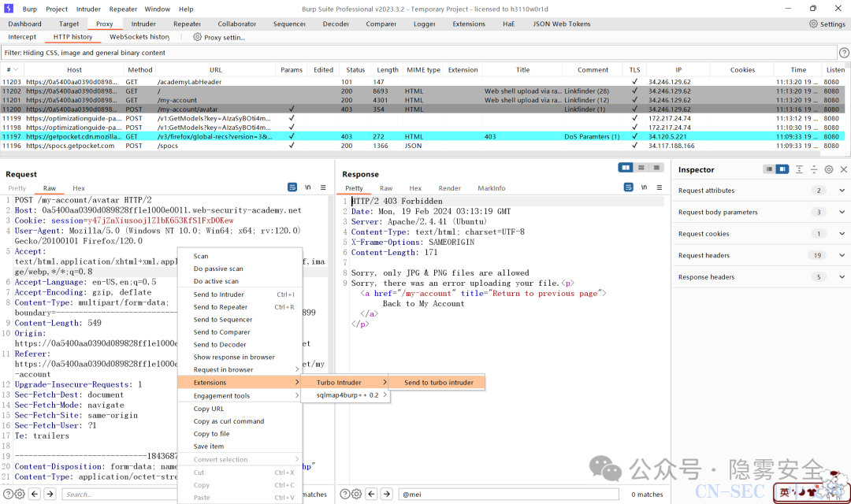Image resolution: width=851 pixels, height=504 pixels.
Task: Click Inspector expand all sections icon
Action: tap(799, 169)
